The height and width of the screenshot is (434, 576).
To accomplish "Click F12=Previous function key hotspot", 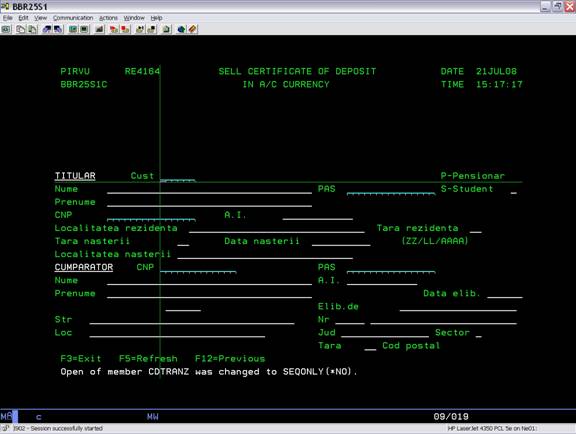I will (230, 359).
